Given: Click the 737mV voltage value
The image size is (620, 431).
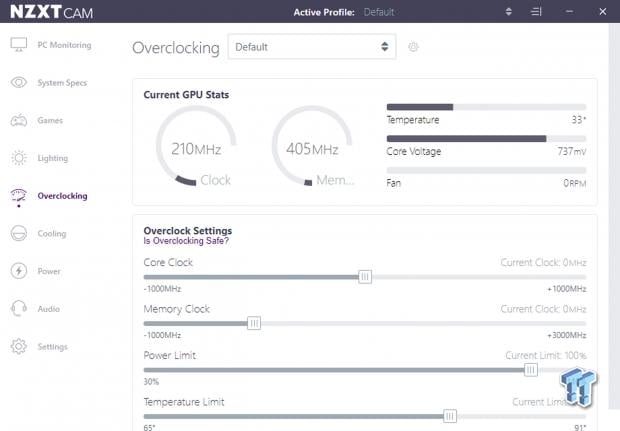Looking at the screenshot, I should pyautogui.click(x=572, y=151).
